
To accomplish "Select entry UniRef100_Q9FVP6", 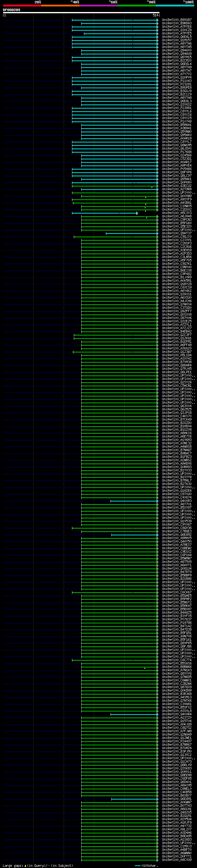I will coord(177,172).
